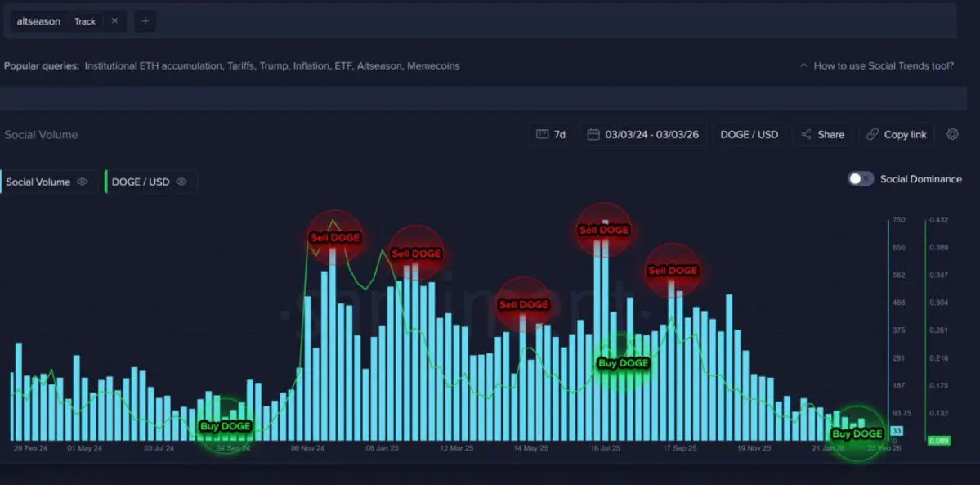
Task: Add a new search term with plus button
Action: coord(145,20)
